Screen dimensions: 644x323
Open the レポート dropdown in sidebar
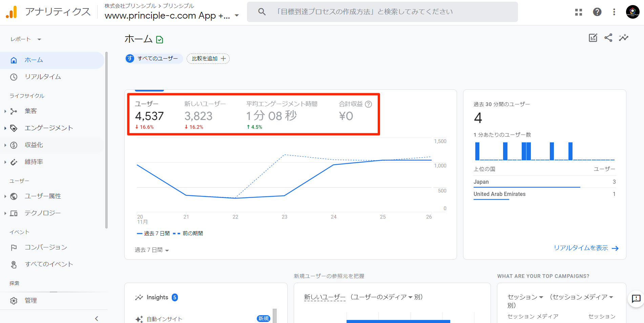26,39
